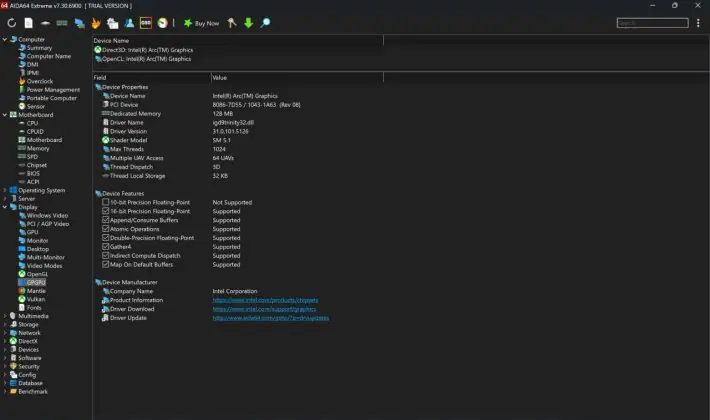The image size is (710, 420).
Task: Click the green download arrow icon
Action: (x=249, y=23)
